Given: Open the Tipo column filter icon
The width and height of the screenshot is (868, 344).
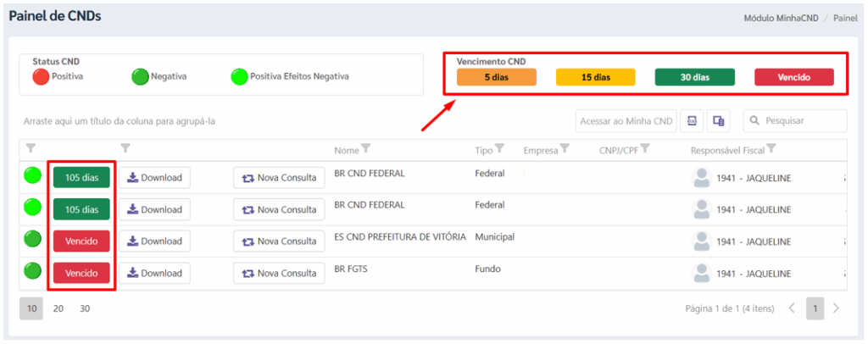Looking at the screenshot, I should [500, 149].
